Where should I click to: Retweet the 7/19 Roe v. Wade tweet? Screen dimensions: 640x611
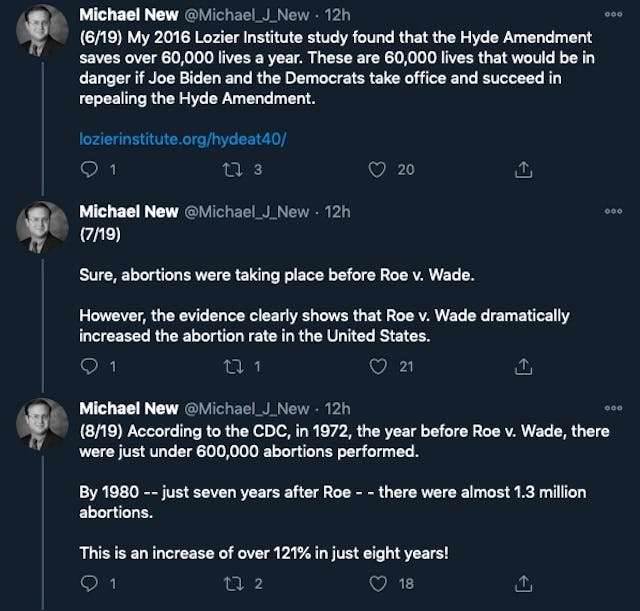click(x=232, y=367)
